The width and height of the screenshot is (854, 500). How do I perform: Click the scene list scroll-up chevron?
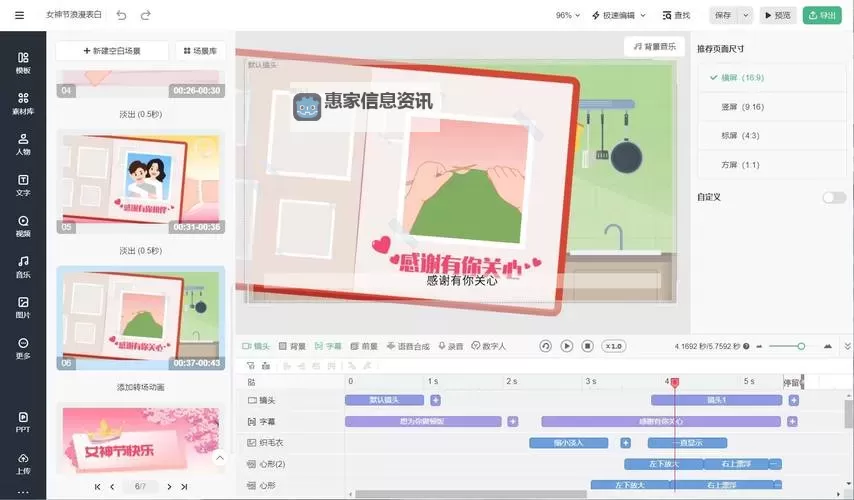(219, 458)
